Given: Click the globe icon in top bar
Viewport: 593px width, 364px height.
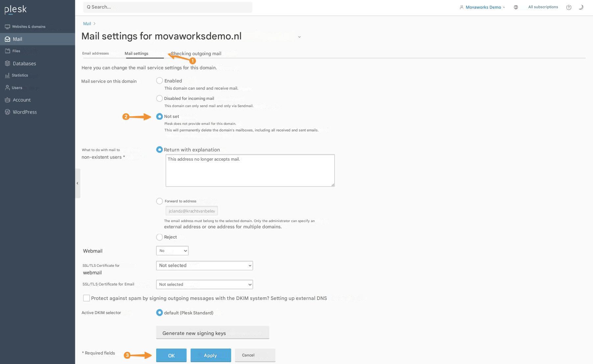Looking at the screenshot, I should pyautogui.click(x=516, y=7).
